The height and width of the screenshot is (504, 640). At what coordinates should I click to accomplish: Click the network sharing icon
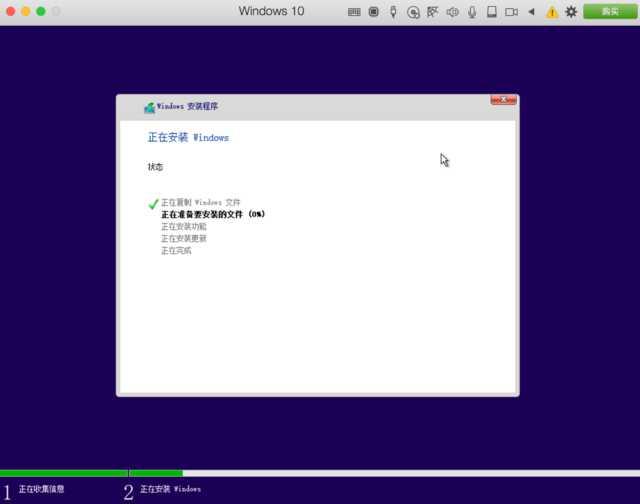(x=432, y=12)
